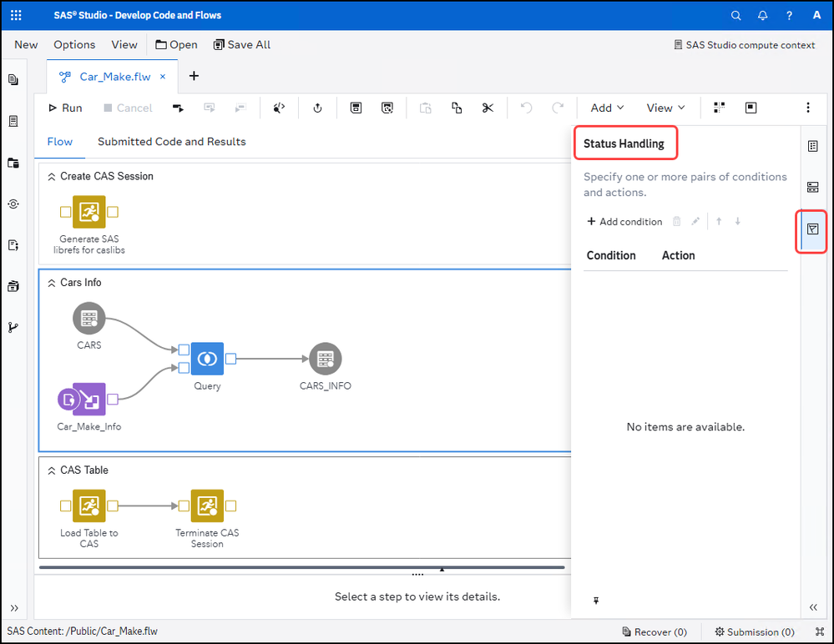Open the Options menu
Image resolution: width=834 pixels, height=644 pixels.
[74, 45]
